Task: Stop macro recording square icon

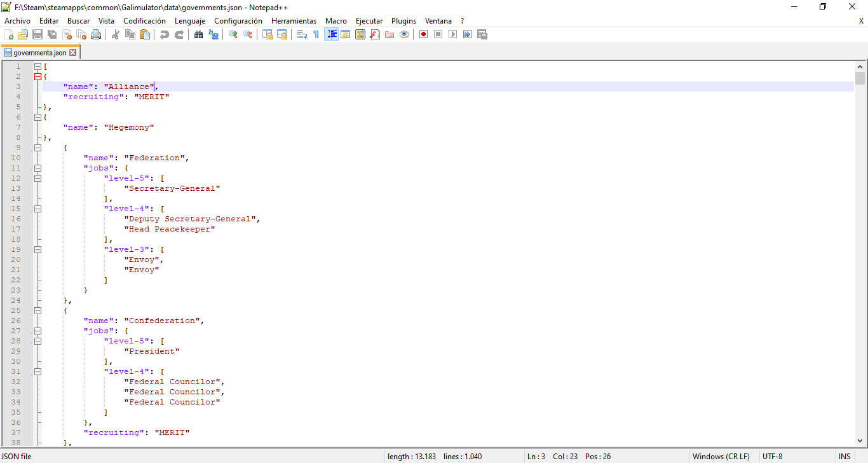Action: (x=438, y=34)
